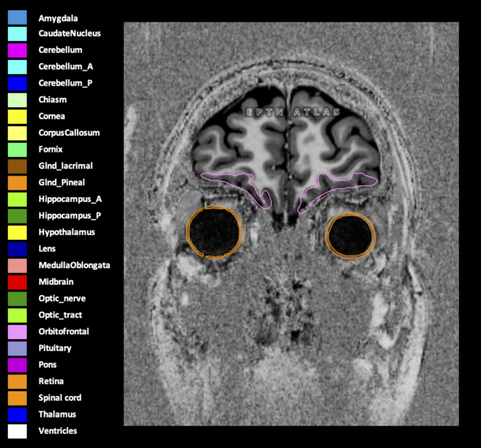Select the Spinal cord label
Screen dimensions: 481x448
tap(60, 398)
